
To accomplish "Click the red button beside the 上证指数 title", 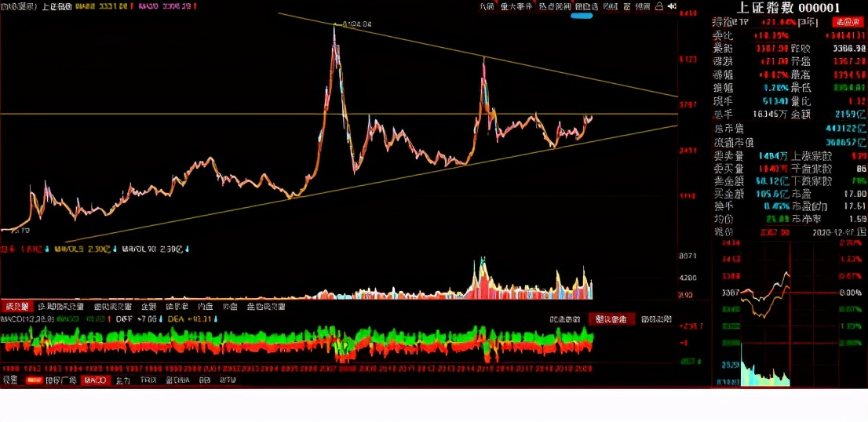I will click(848, 22).
